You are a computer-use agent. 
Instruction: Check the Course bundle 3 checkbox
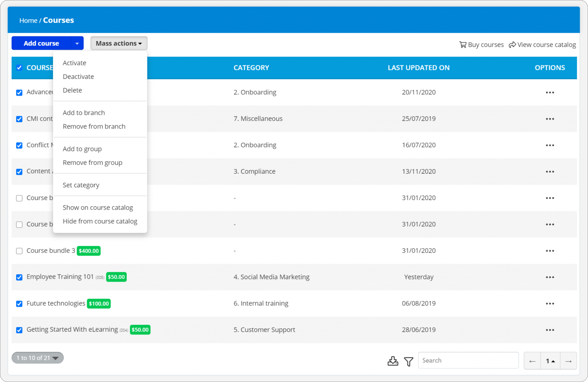pyautogui.click(x=19, y=251)
